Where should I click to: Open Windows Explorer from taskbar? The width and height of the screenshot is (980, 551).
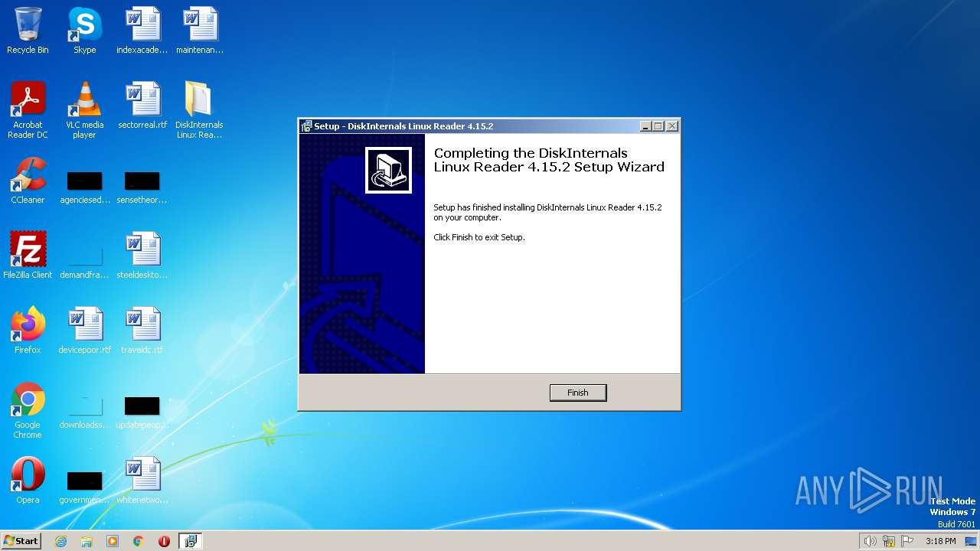(x=87, y=541)
